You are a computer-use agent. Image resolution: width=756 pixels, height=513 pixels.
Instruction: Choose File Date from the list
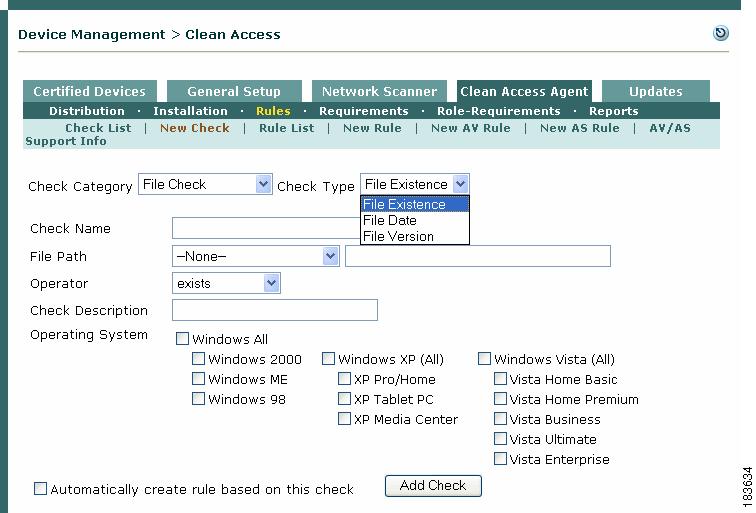[x=415, y=220]
